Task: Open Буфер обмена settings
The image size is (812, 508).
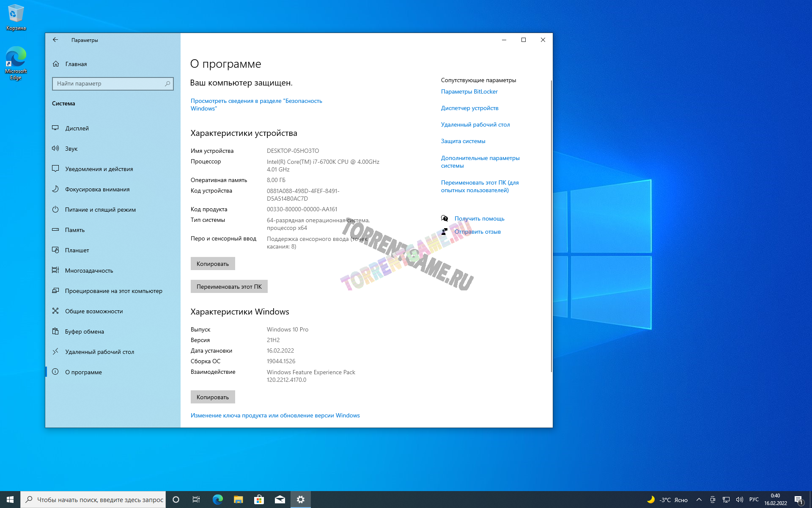Action: click(84, 331)
